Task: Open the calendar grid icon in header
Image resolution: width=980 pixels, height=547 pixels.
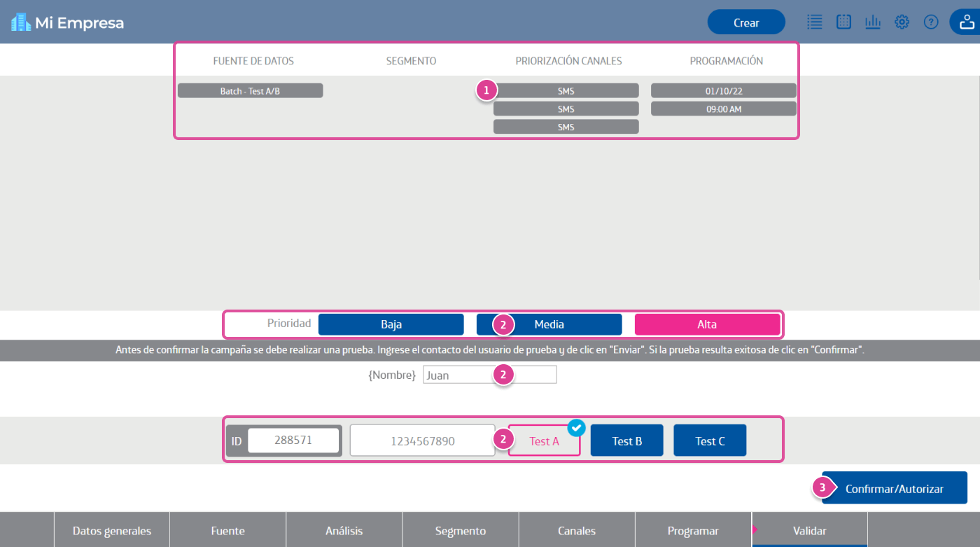Action: click(x=843, y=22)
